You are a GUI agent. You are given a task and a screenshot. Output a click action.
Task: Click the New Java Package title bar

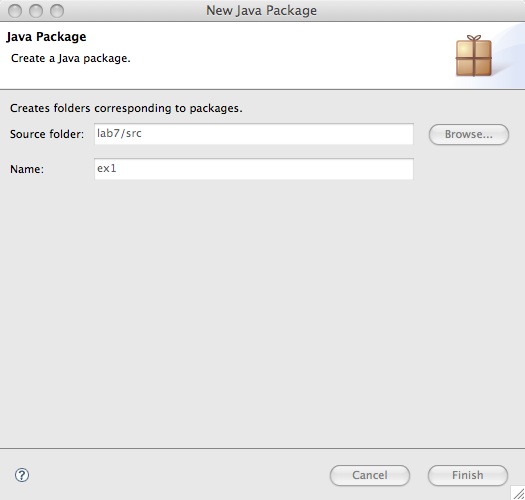[x=261, y=11]
